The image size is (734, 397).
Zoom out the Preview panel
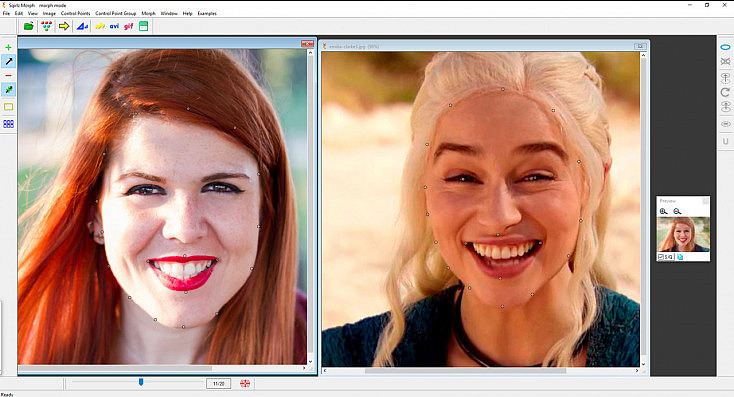point(677,211)
